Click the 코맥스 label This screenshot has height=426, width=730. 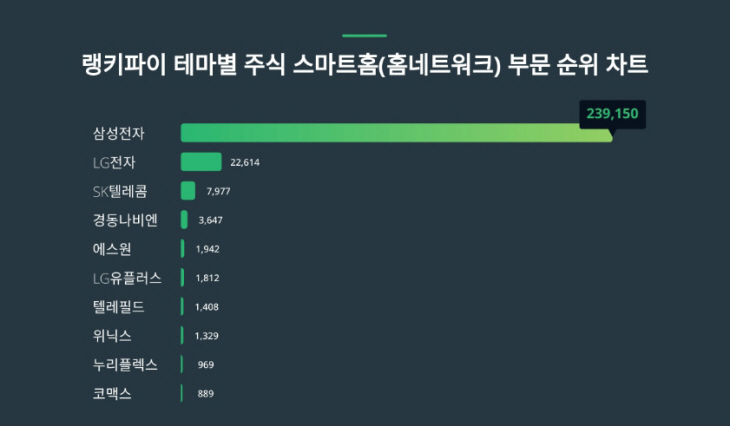[112, 394]
